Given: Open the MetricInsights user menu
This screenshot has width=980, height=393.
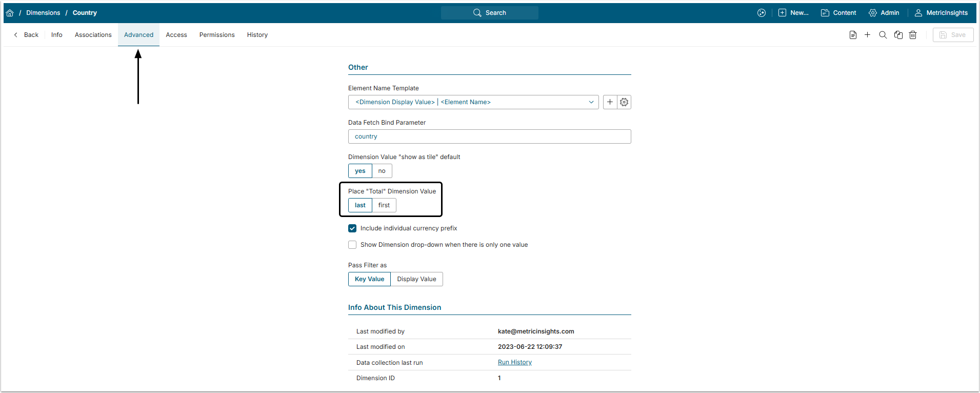Looking at the screenshot, I should click(941, 13).
